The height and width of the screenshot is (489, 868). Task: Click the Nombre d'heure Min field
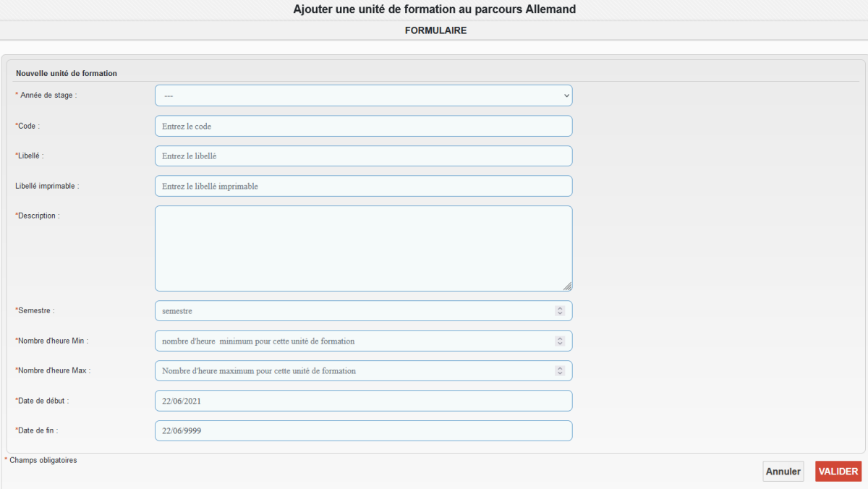pos(354,341)
